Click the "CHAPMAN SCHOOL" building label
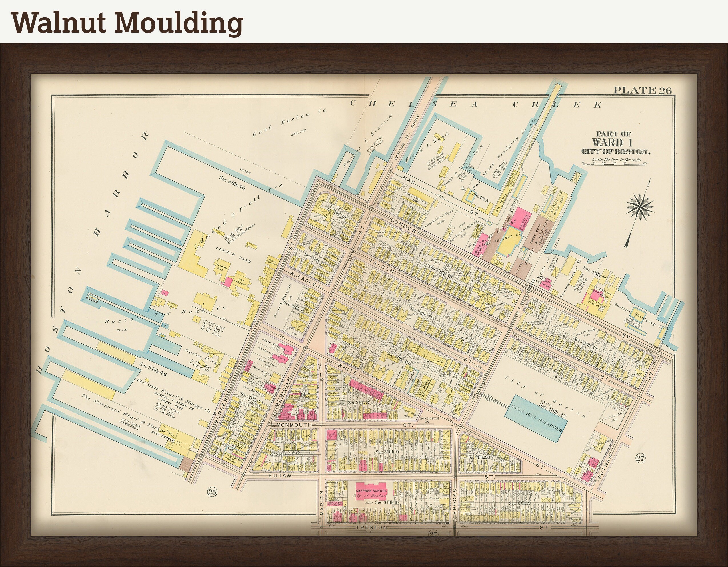728x567 pixels. pos(372,491)
